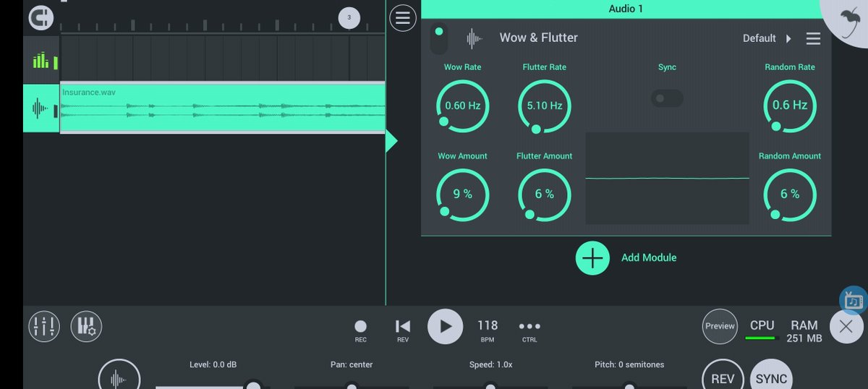Screen dimensions: 868x389
Task: Click the plus icon to add module
Action: point(592,257)
